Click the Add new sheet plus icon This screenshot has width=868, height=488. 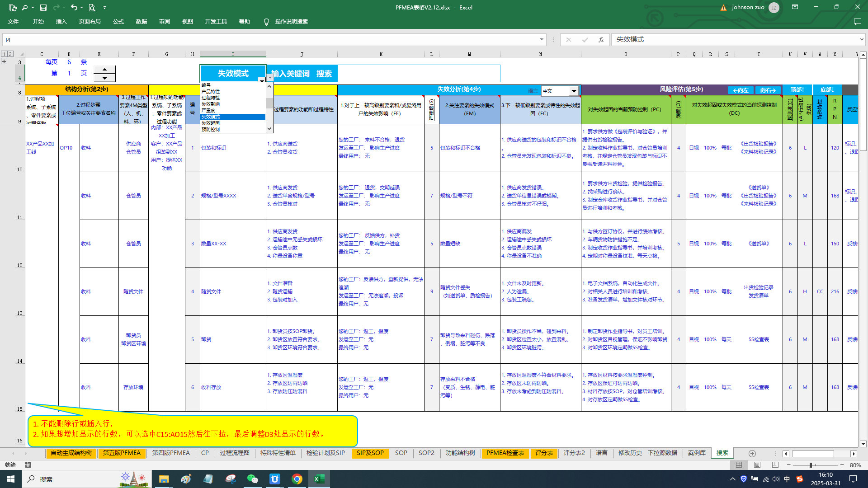point(752,453)
